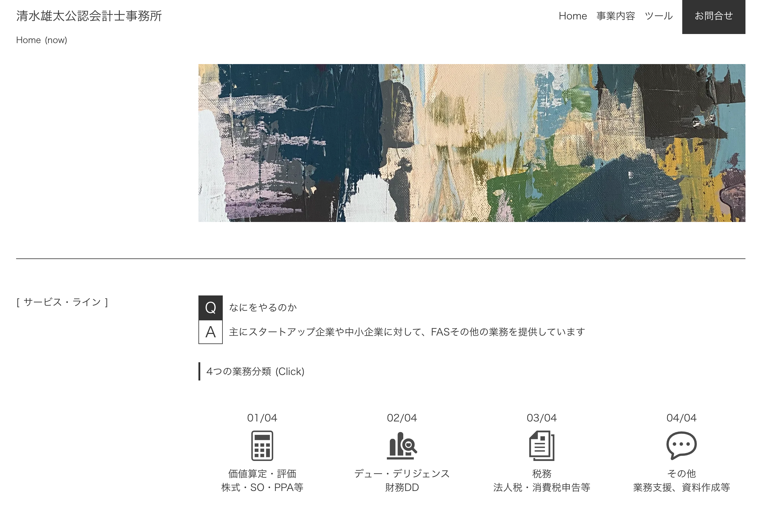Click the 財務DD caption
The width and height of the screenshot is (764, 532).
coord(402,487)
